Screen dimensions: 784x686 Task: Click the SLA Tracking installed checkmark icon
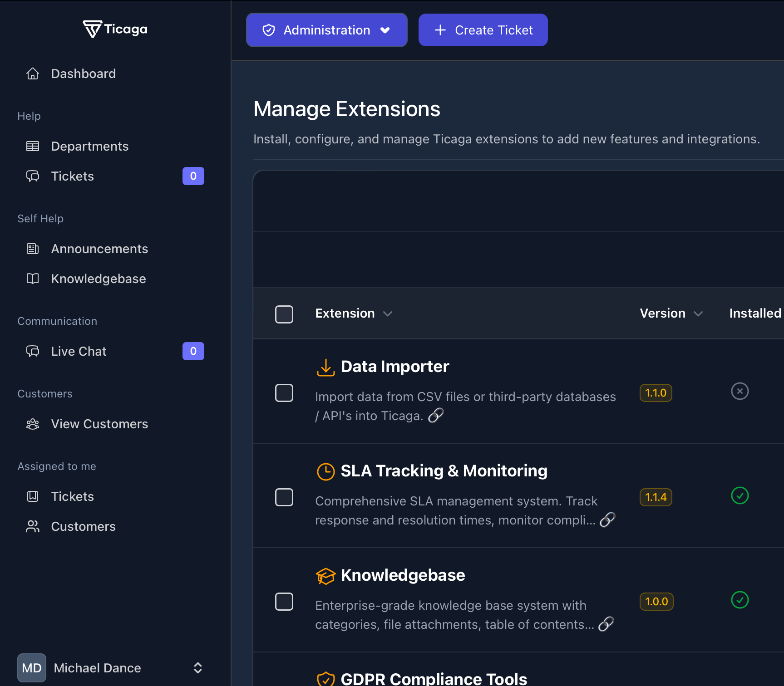pos(740,495)
